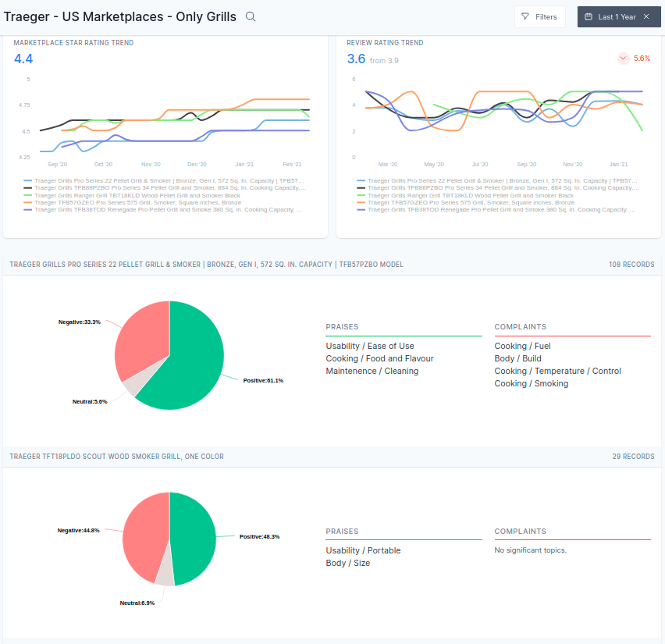
Task: Click the calendar icon on the date range
Action: [x=589, y=16]
